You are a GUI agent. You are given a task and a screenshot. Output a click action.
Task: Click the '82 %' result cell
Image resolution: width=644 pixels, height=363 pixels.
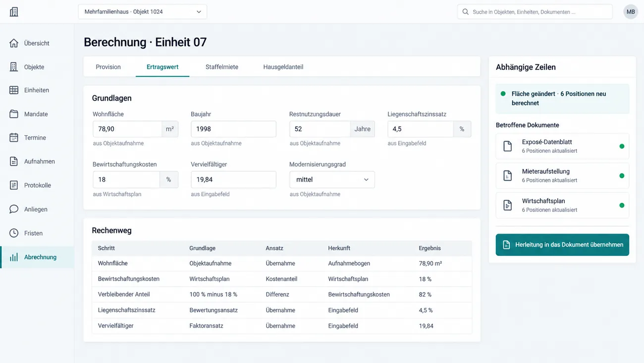(x=425, y=295)
